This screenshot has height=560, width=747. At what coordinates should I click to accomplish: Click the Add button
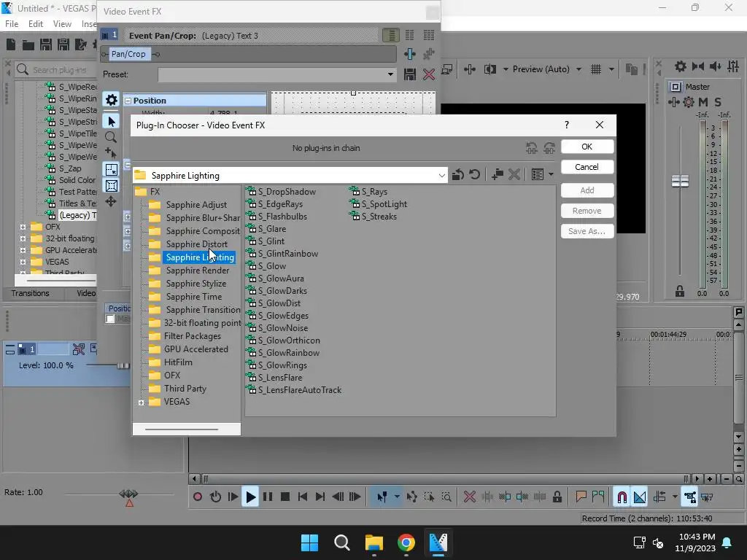(587, 190)
